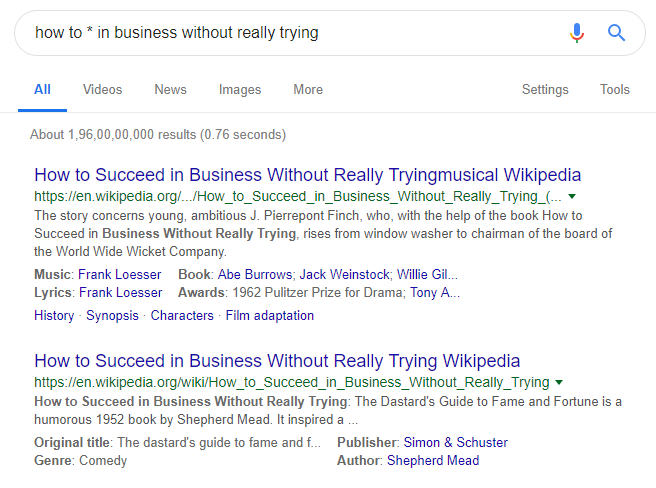Open the musical Wikipedia result title
656x488 pixels.
(307, 175)
